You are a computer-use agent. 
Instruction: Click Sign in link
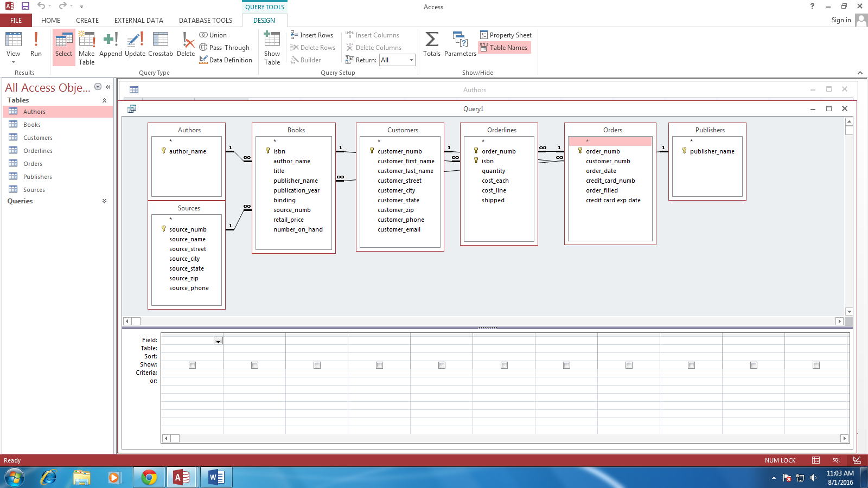[841, 20]
